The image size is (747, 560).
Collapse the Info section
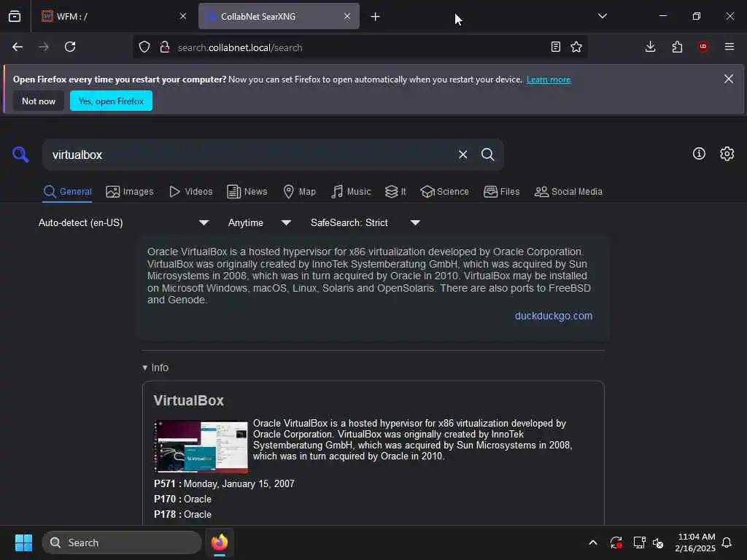click(155, 367)
